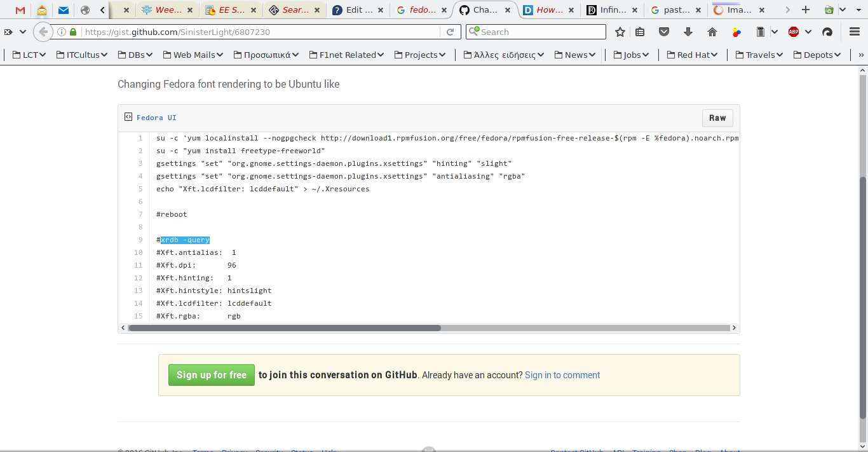Open the pinned Gmail tab
Screen dimensions: 868x452
(x=20, y=10)
